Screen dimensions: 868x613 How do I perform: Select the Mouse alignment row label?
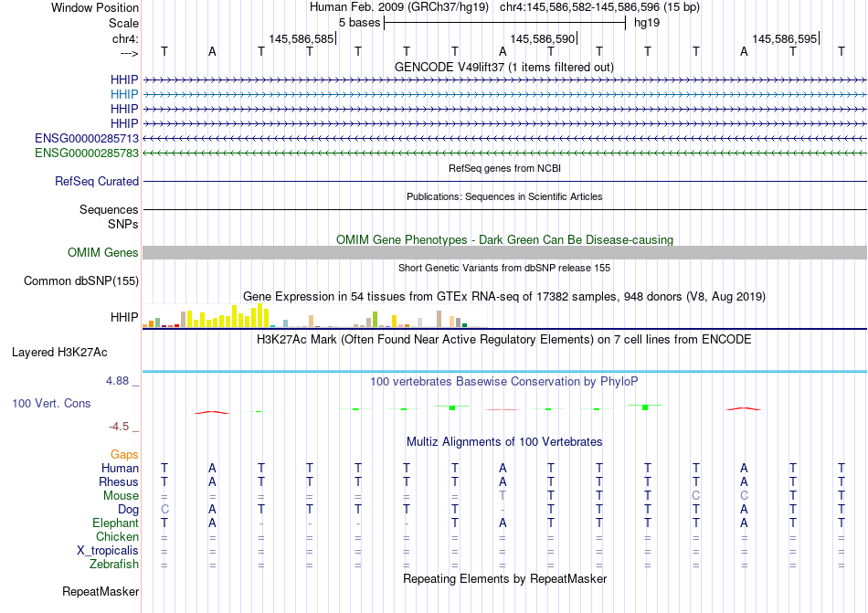(x=121, y=496)
